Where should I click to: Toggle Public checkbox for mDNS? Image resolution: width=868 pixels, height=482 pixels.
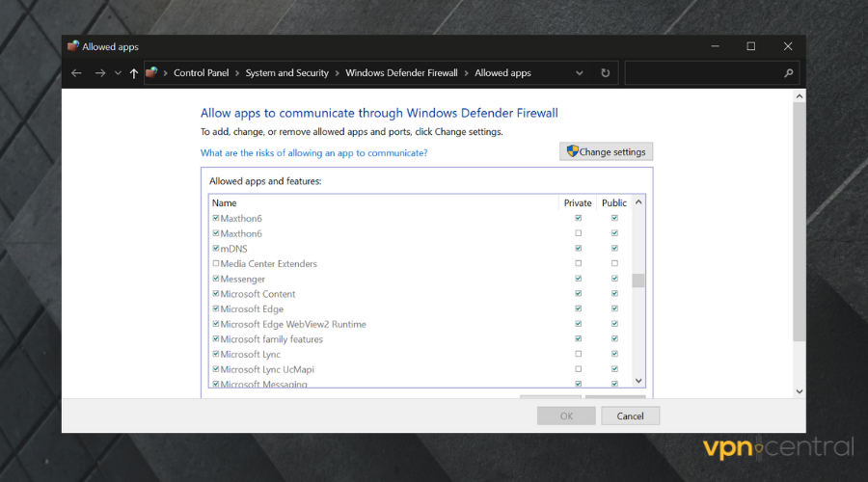click(614, 249)
